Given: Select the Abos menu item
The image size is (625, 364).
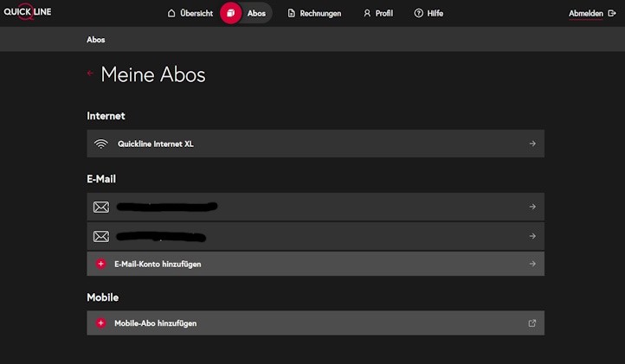Looking at the screenshot, I should [256, 13].
